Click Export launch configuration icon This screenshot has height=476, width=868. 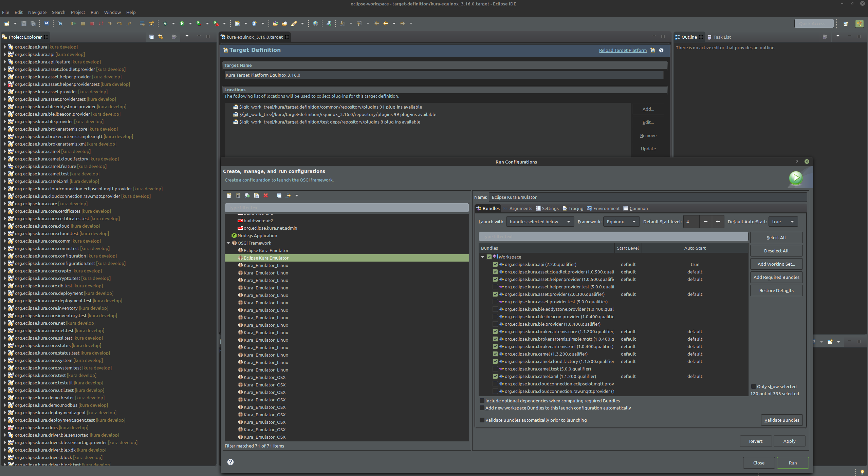tap(247, 195)
